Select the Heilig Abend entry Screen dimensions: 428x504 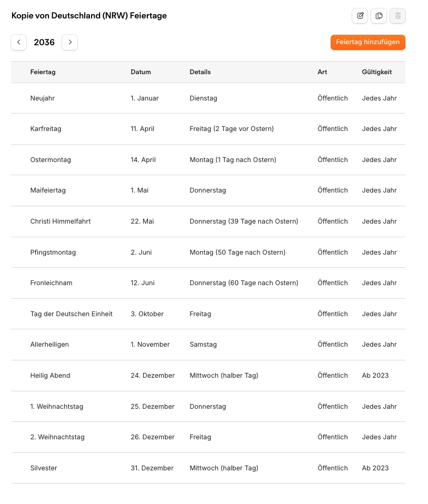click(50, 376)
